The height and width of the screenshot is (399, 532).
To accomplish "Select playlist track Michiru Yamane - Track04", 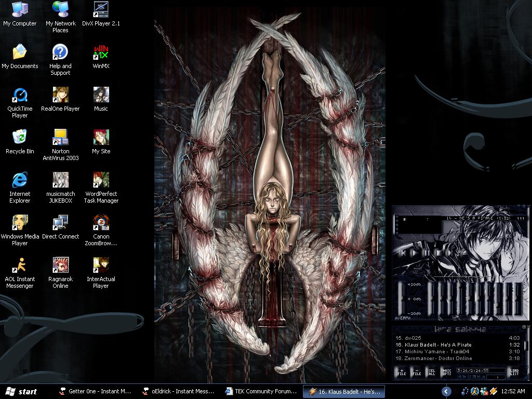I will tap(457, 352).
